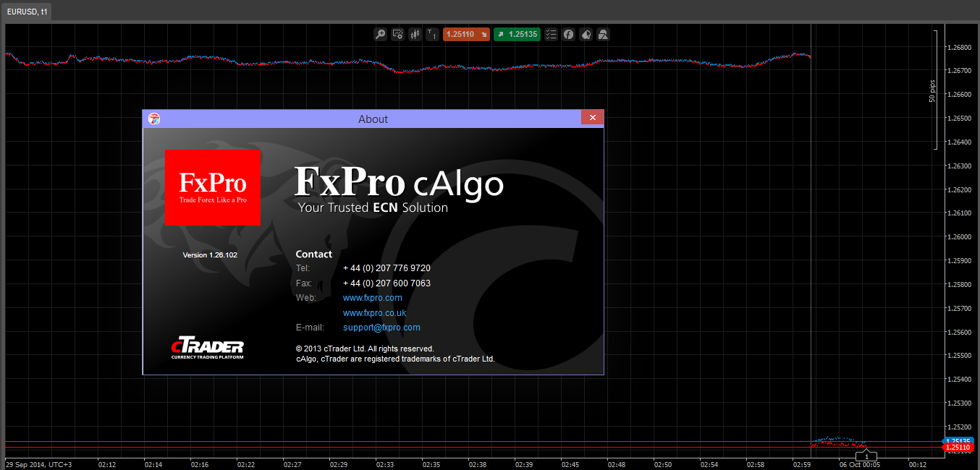Click the 1.25800 price axis label
Image resolution: width=980 pixels, height=470 pixels.
[959, 284]
